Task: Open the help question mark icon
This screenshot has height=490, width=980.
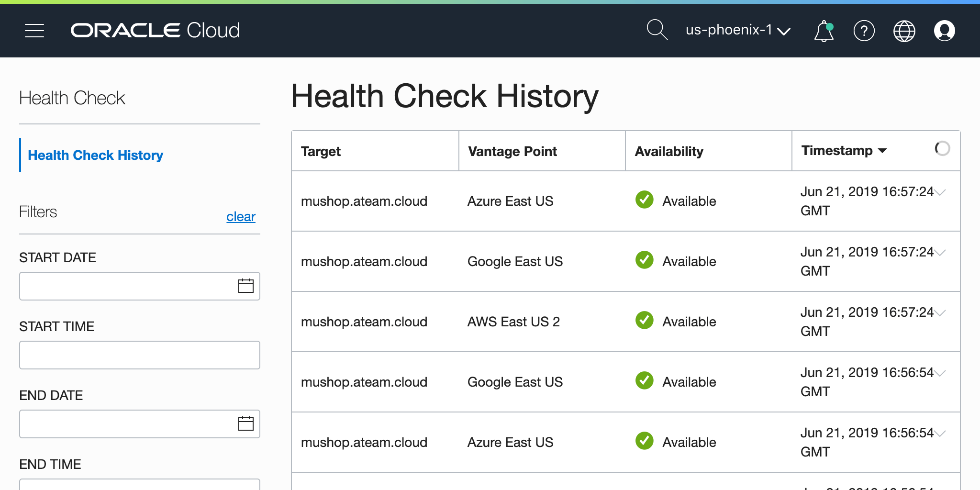Action: (864, 31)
